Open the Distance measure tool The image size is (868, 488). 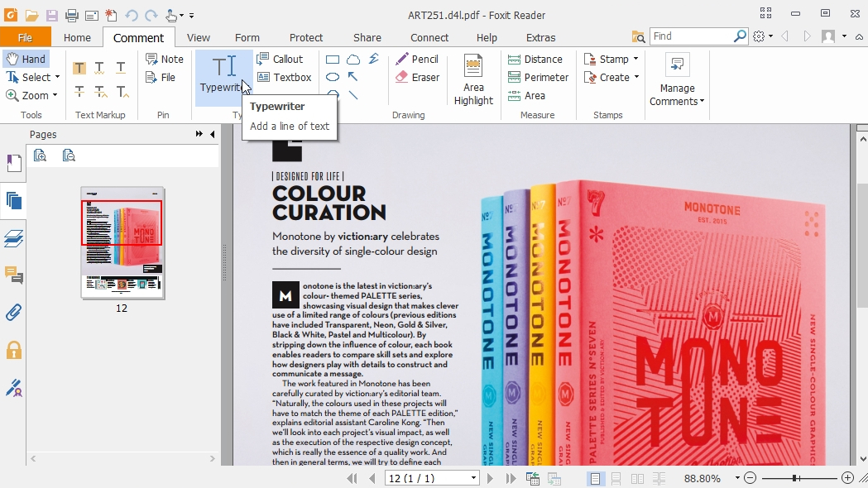click(x=537, y=59)
